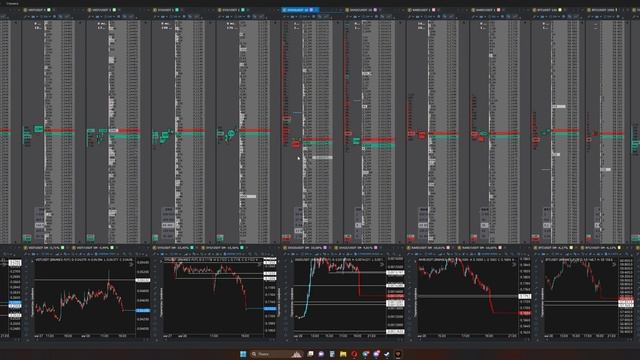This screenshot has width=640, height=360.
Task: Click the yellow swatch in the top tab row
Action: click(560, 10)
